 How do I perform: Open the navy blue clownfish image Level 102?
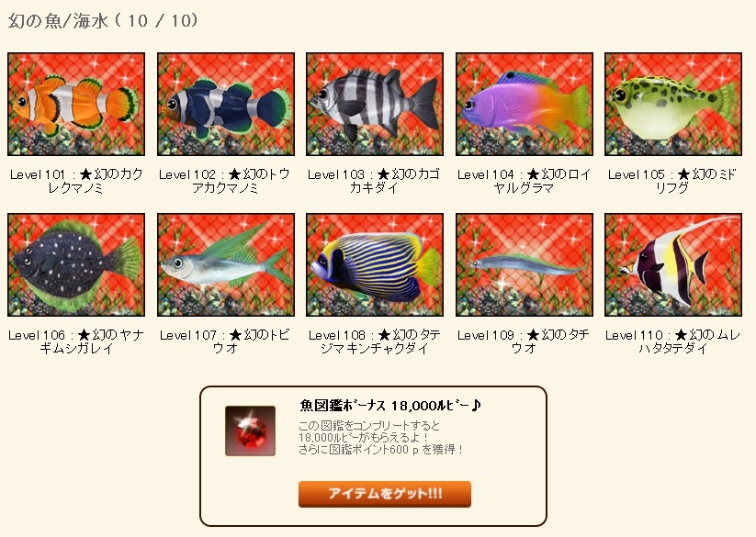[226, 104]
